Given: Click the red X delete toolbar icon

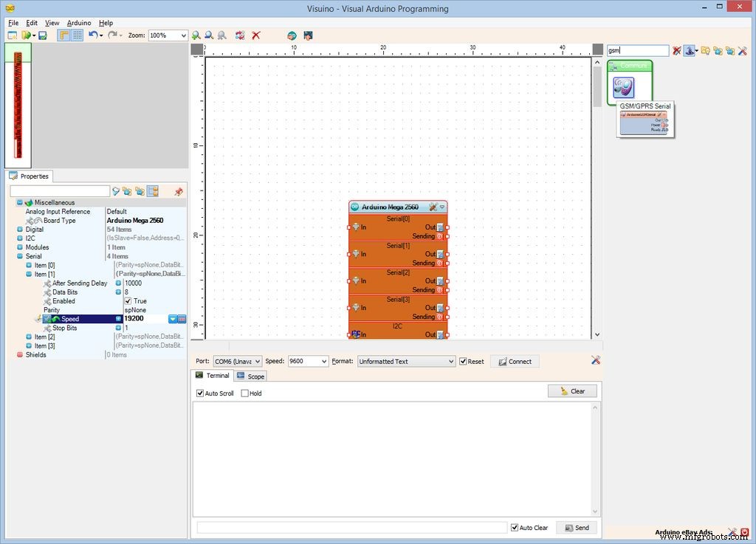Looking at the screenshot, I should tap(256, 35).
